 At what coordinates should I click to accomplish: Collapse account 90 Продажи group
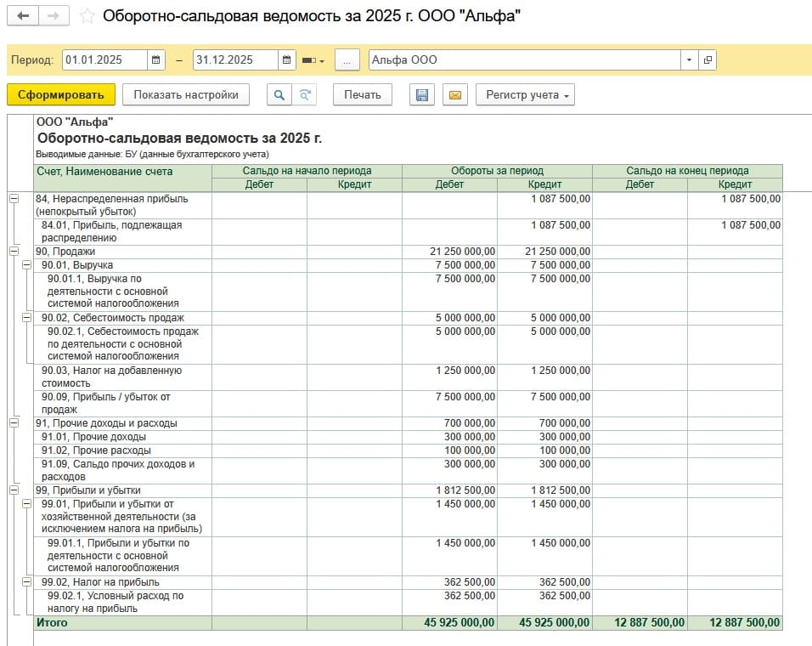14,252
